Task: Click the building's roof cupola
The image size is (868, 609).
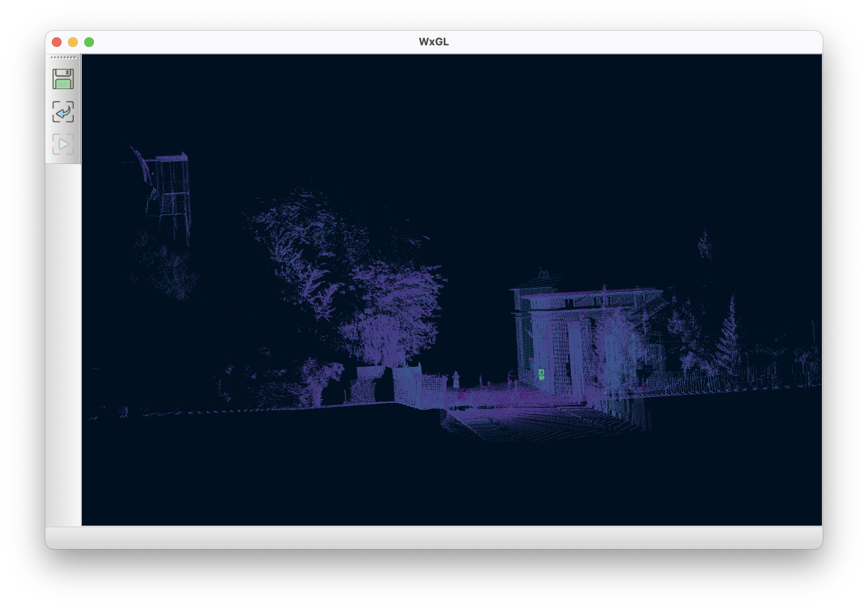Action: tap(543, 275)
